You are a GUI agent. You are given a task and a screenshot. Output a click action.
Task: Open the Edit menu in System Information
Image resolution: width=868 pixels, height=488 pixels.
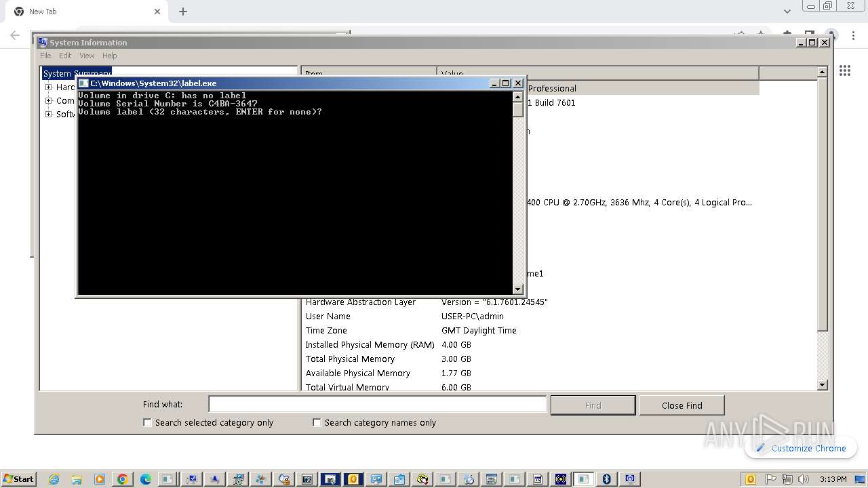65,56
